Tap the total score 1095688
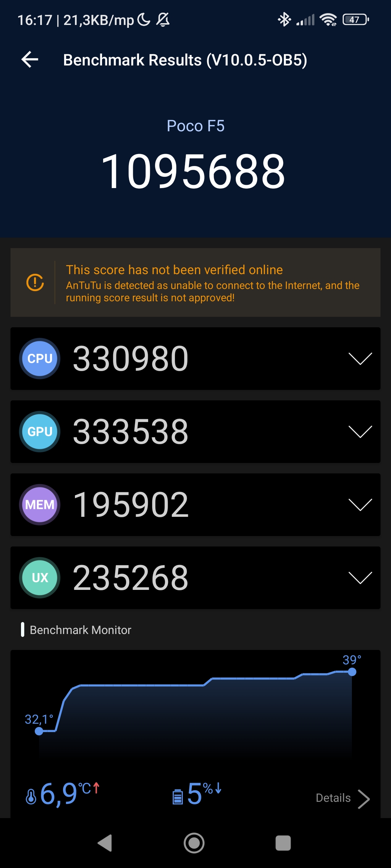This screenshot has width=391, height=868. click(194, 171)
